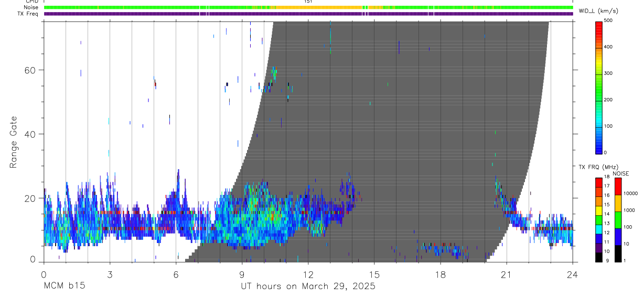Click the rainbow WID spectral width colorbar
Screen dimensions: 644x297
(x=599, y=87)
